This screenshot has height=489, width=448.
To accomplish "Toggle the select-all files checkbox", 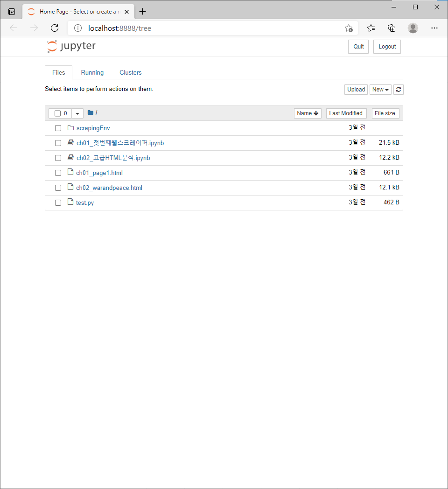I will tap(57, 113).
